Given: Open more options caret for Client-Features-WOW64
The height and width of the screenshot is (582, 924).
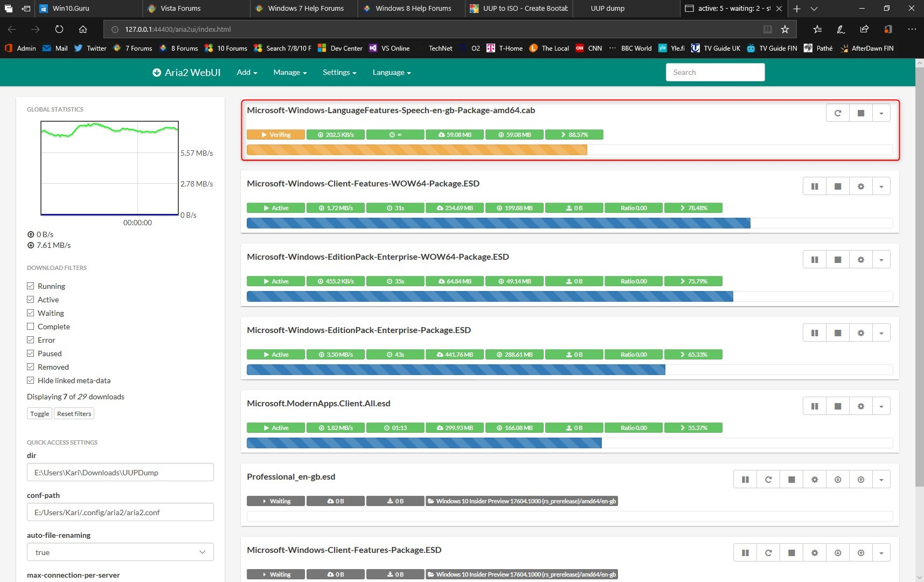Looking at the screenshot, I should [x=881, y=186].
